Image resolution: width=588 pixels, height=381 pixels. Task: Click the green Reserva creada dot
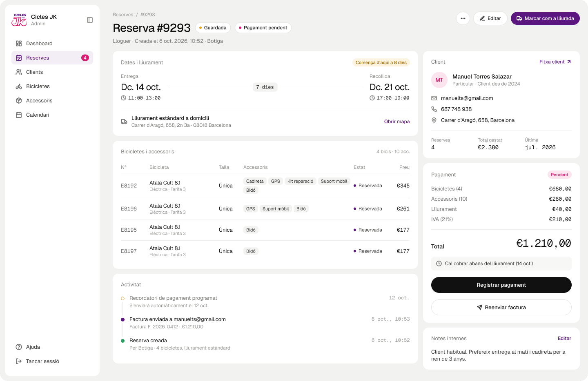pyautogui.click(x=122, y=341)
